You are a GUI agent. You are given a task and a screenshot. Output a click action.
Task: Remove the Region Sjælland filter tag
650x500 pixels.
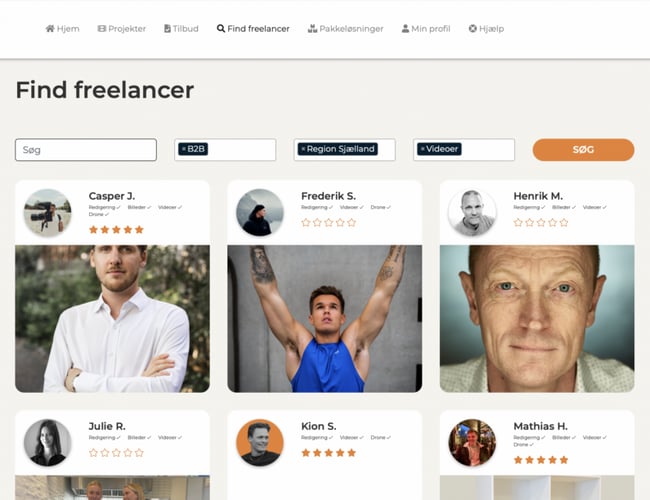click(303, 149)
